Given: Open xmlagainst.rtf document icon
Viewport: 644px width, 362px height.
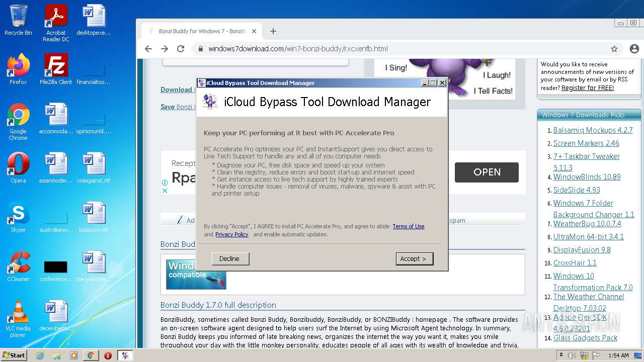Looking at the screenshot, I should click(x=94, y=168).
